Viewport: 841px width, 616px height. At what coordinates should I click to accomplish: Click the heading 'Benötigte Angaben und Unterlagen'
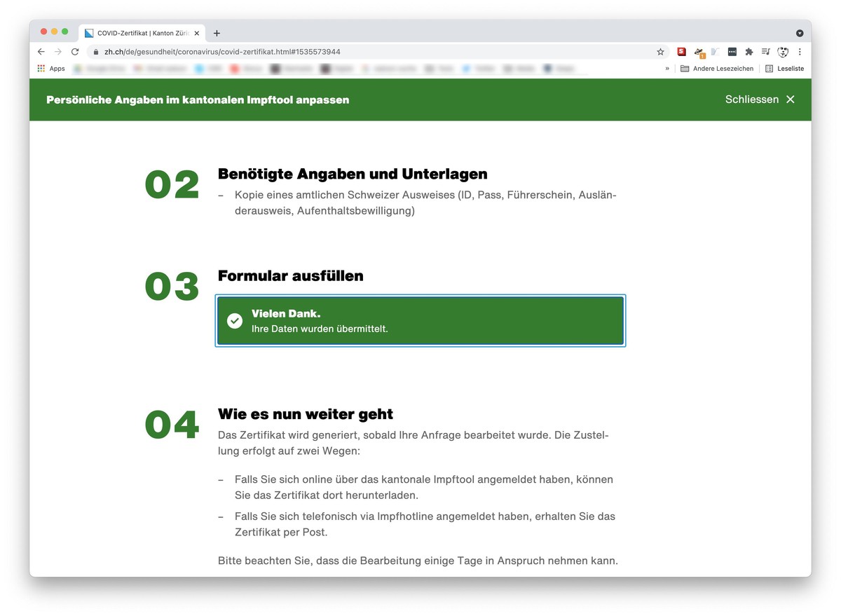point(353,174)
